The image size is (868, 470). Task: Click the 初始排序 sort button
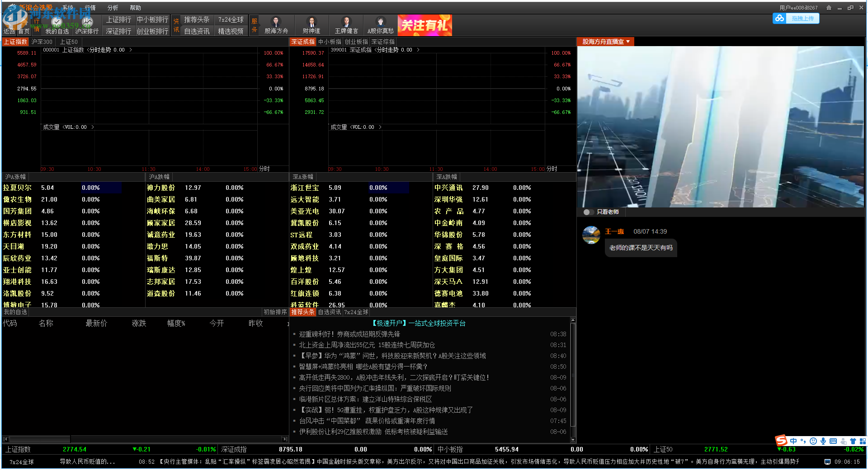(275, 312)
